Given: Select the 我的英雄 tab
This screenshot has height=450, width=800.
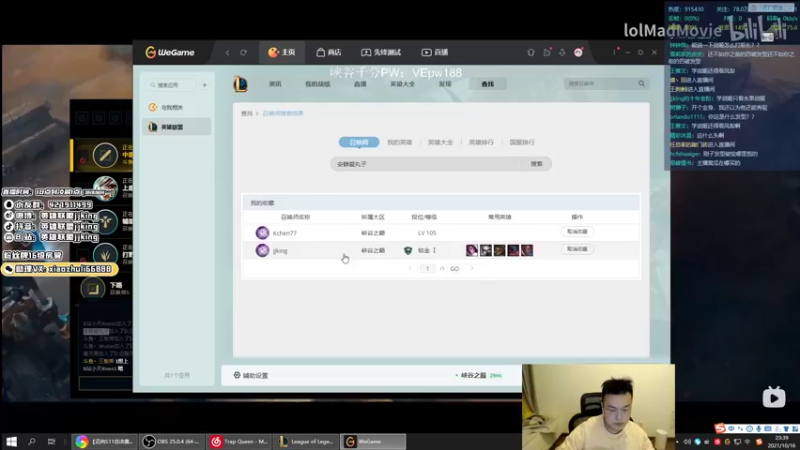Looking at the screenshot, I should pyautogui.click(x=399, y=142).
